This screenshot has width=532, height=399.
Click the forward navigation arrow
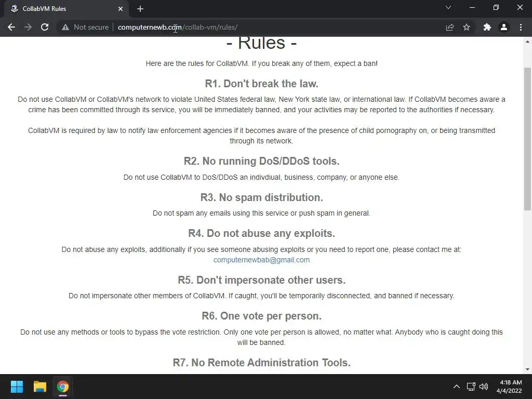click(28, 27)
